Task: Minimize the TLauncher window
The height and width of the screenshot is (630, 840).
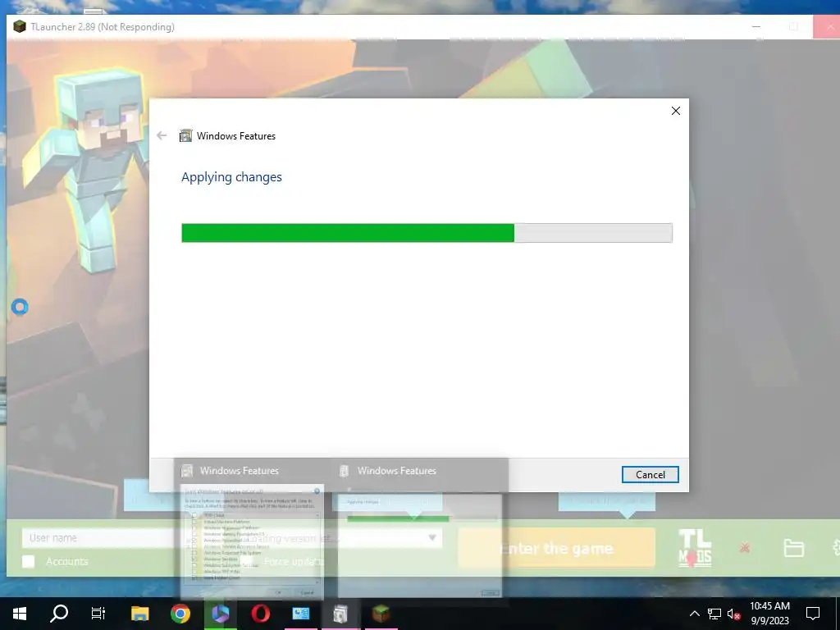Action: coord(756,27)
